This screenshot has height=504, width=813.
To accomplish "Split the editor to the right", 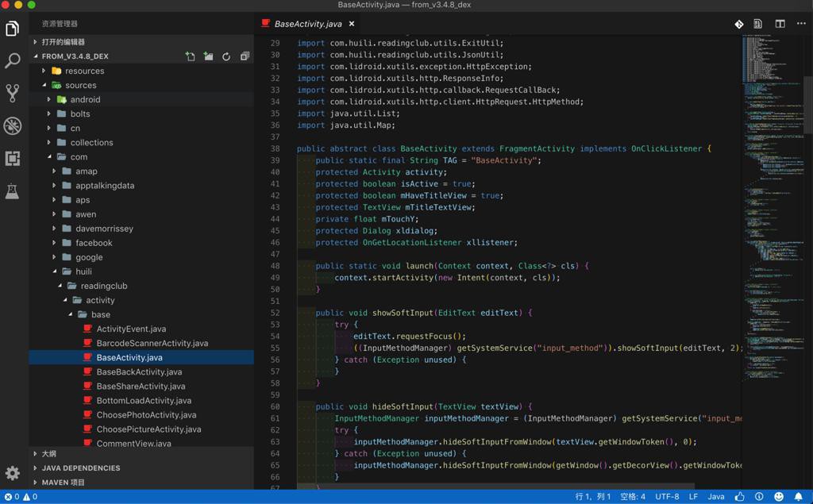I will point(780,24).
